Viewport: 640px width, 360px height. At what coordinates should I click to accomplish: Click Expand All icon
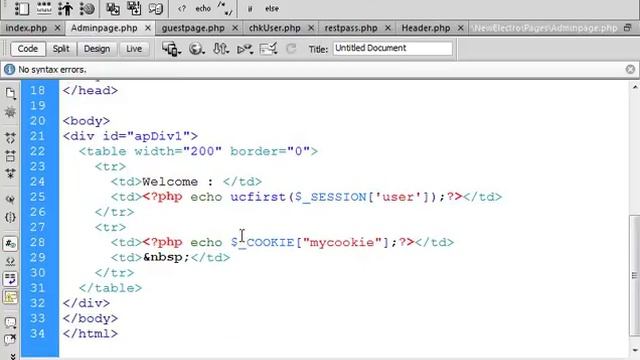point(10,173)
